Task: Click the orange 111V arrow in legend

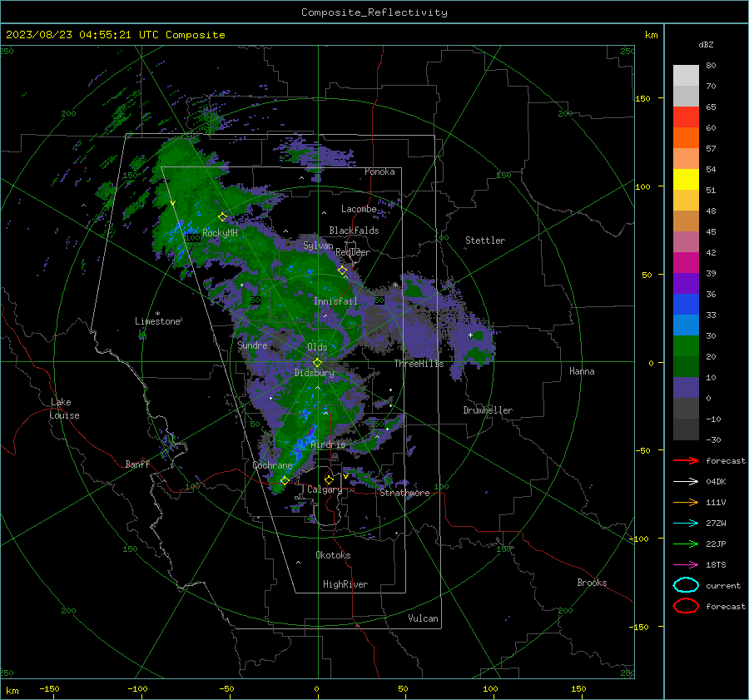Action: coord(686,502)
